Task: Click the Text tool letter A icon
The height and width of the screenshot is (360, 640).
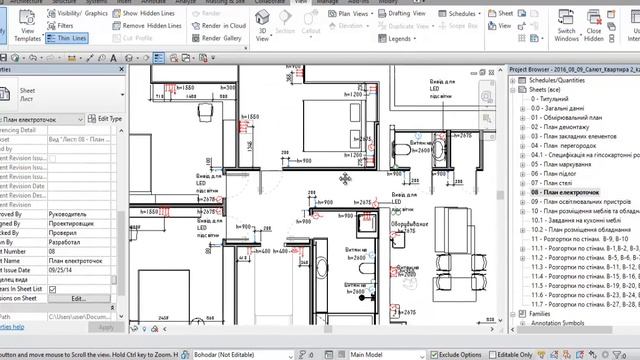Action: point(113,58)
